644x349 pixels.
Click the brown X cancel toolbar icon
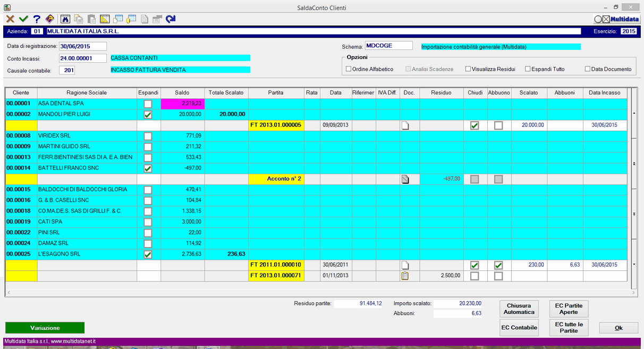click(10, 19)
